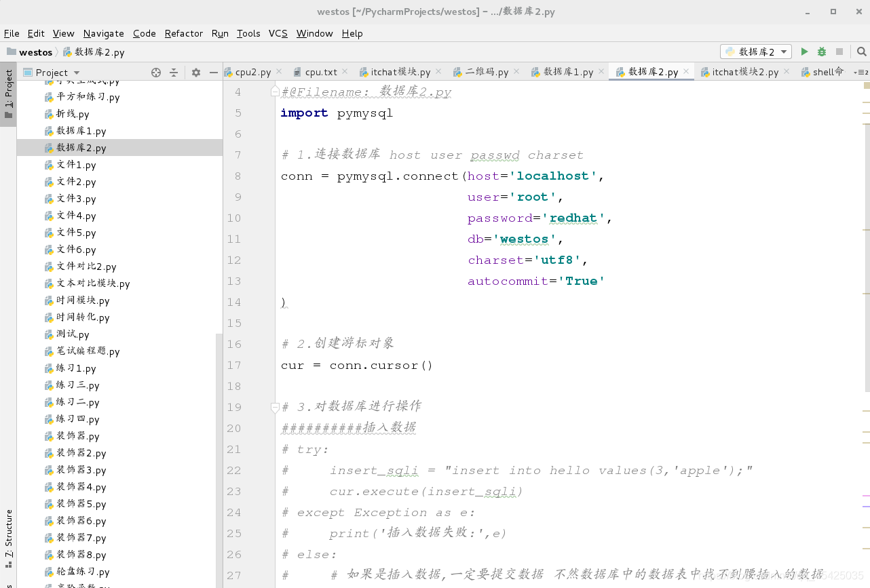Image resolution: width=870 pixels, height=588 pixels.
Task: Open the Code menu
Action: pos(144,33)
